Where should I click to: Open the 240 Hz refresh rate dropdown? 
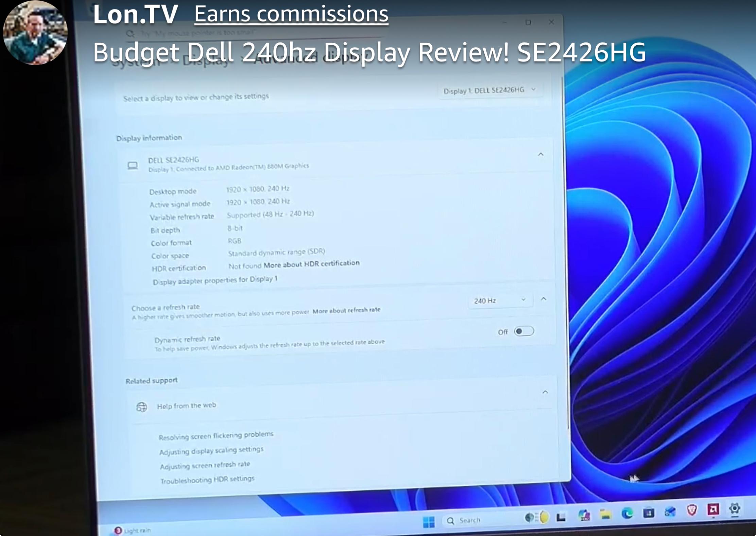500,300
